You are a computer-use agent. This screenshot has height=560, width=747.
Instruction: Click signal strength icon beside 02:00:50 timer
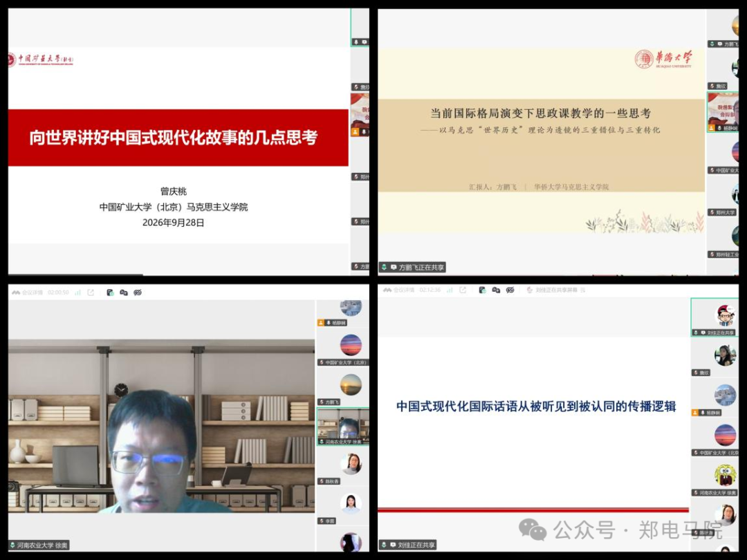point(77,292)
